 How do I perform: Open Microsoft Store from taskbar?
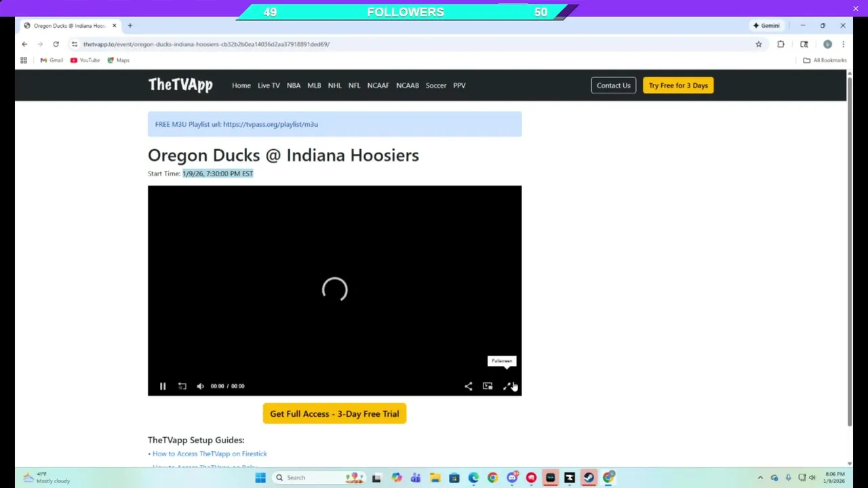click(x=454, y=478)
